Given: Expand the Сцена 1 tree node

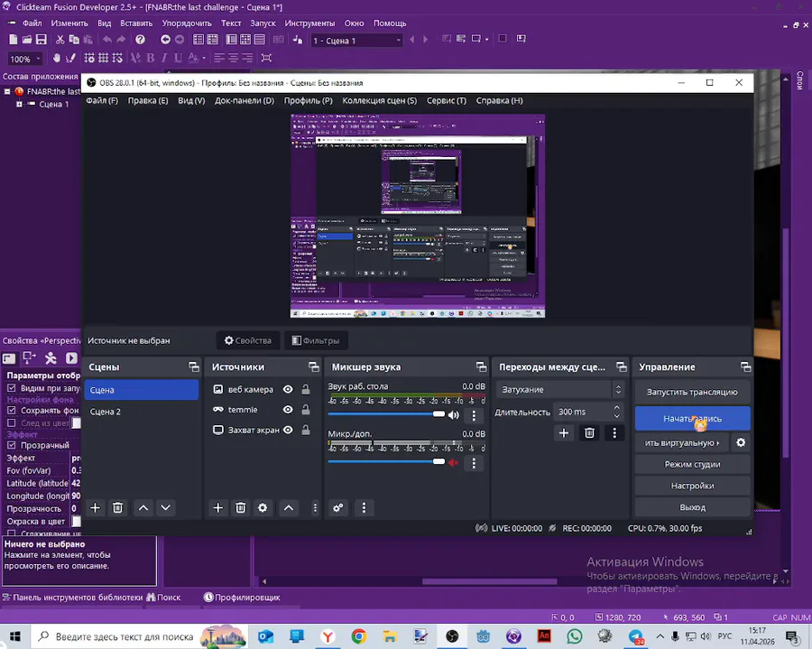Looking at the screenshot, I should click(x=20, y=104).
